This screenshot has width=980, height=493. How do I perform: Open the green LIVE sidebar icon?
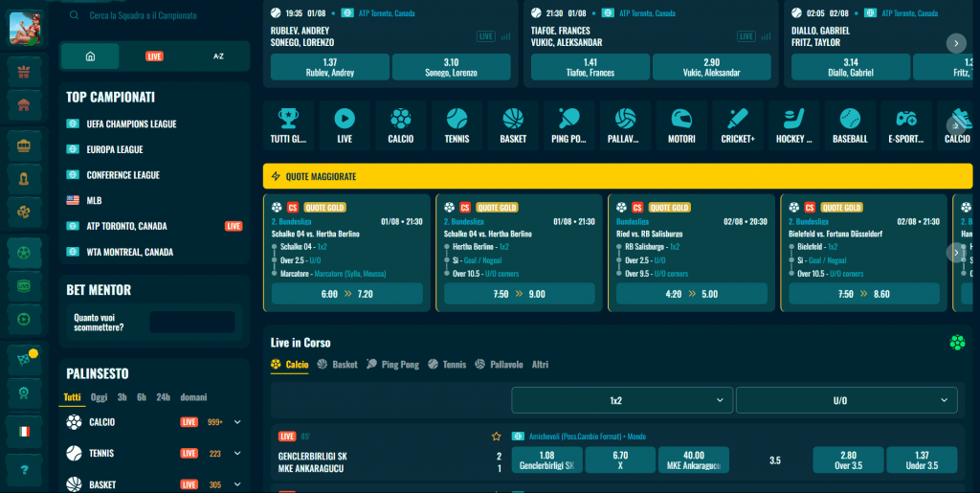(x=24, y=286)
